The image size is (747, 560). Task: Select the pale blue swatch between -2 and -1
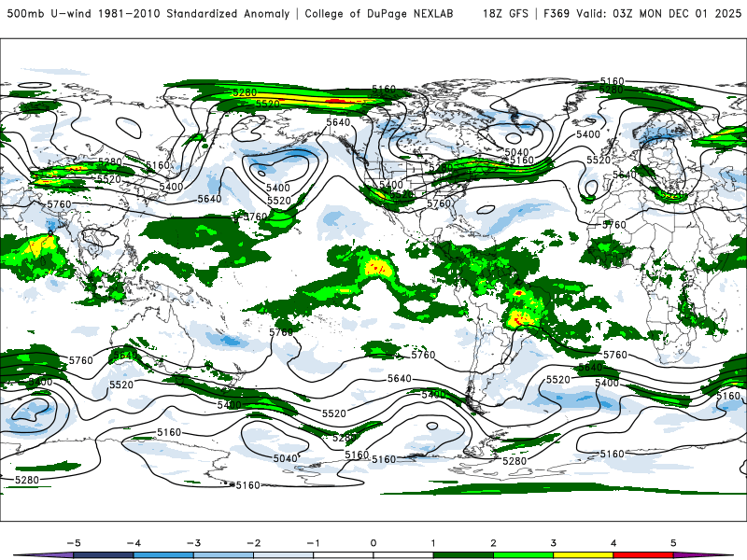click(284, 555)
